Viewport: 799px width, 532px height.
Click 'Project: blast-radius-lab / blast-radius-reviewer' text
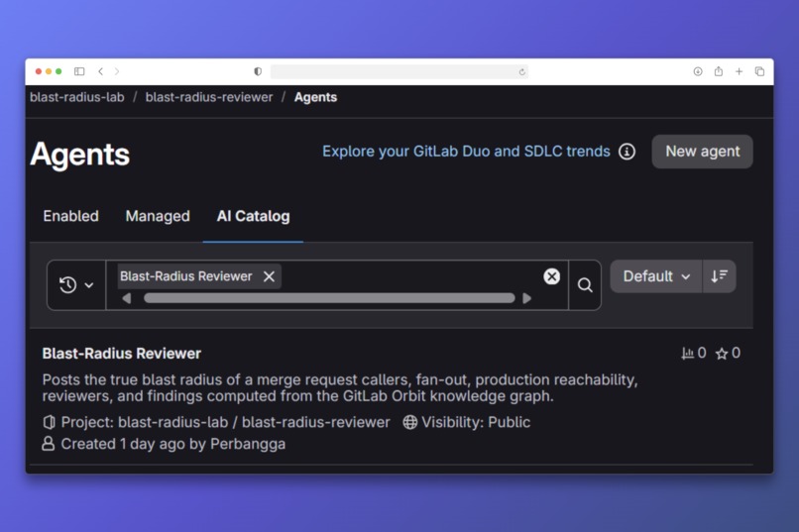tap(225, 422)
